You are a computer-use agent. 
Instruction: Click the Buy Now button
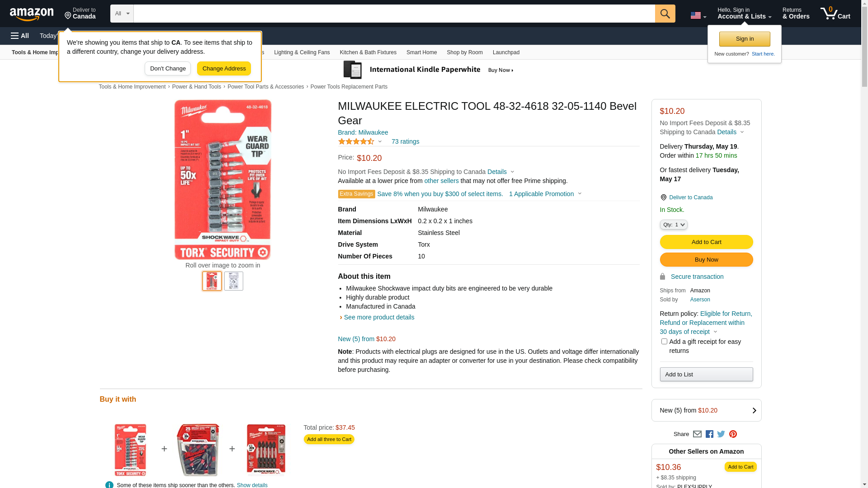pyautogui.click(x=706, y=260)
